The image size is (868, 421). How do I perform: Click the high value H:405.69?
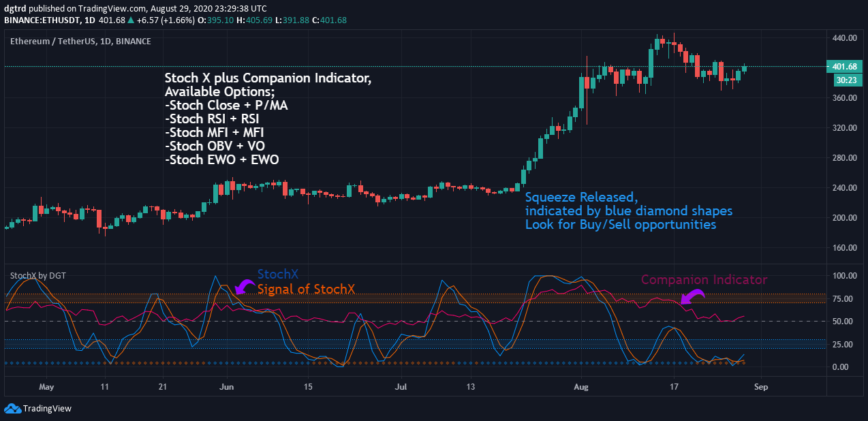[255, 20]
